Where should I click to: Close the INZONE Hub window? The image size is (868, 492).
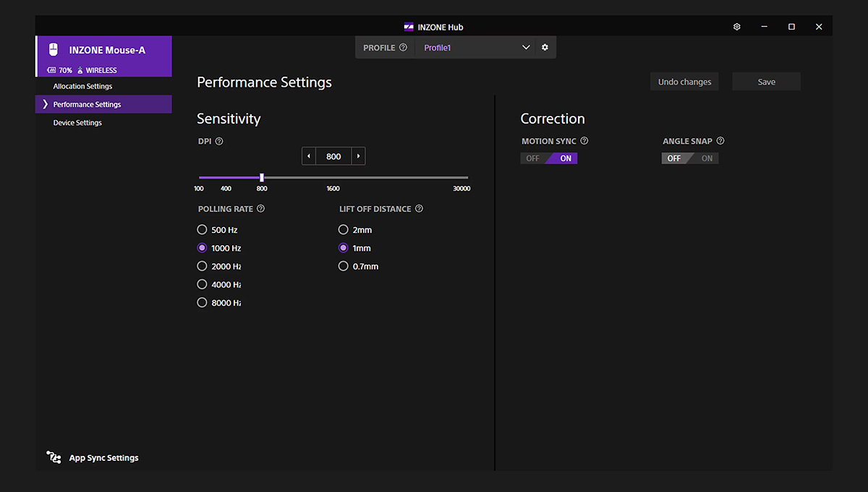pos(819,27)
